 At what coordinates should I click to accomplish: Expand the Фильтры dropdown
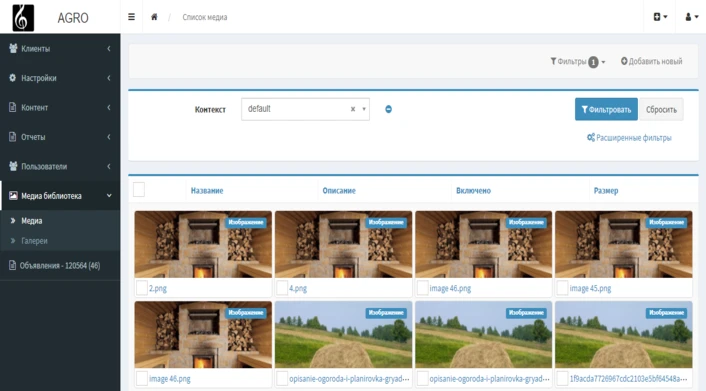click(578, 62)
